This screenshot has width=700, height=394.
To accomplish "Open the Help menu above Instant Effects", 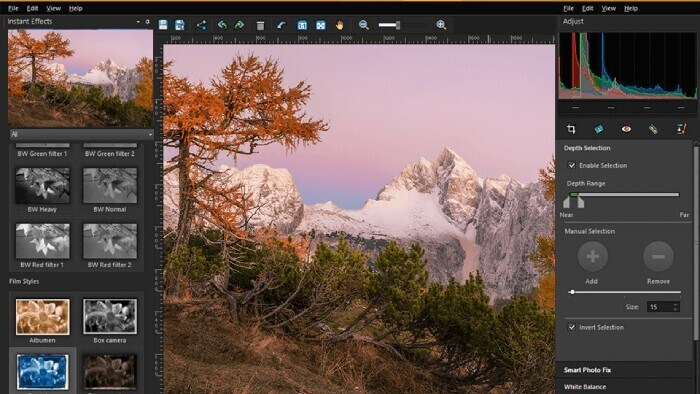I will [x=75, y=8].
